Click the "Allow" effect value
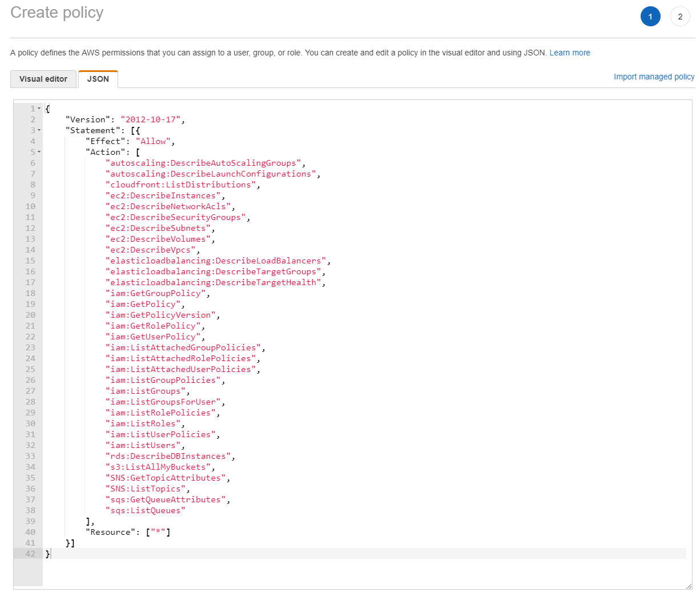Screen dimensions: 700x596 coord(153,141)
